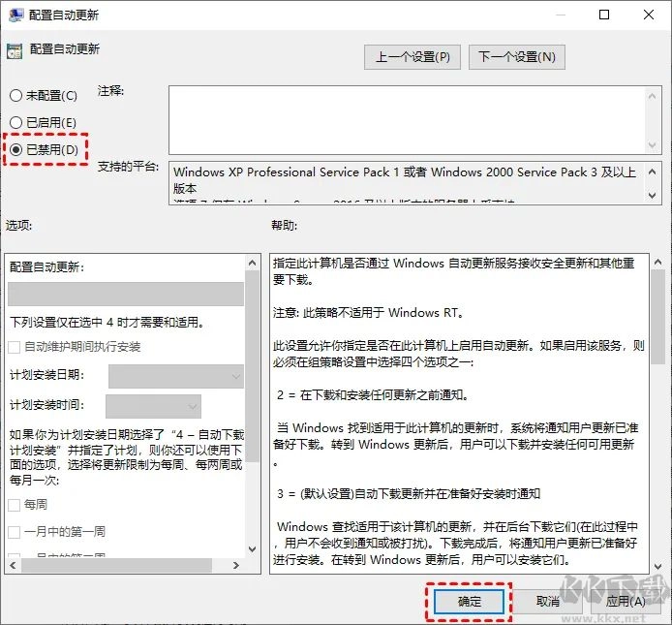Maximize the 配置自动更新 dialog window
This screenshot has width=672, height=625.
point(604,16)
